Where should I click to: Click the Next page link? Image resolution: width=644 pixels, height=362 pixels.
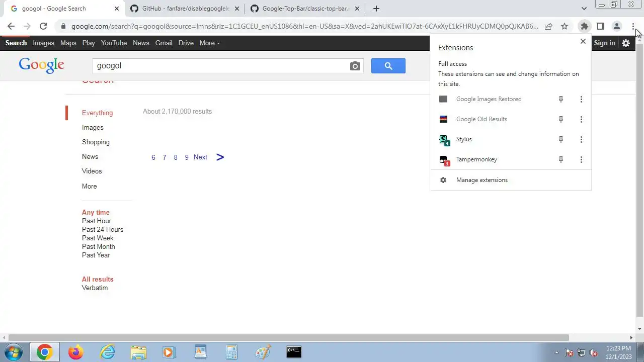pyautogui.click(x=200, y=157)
